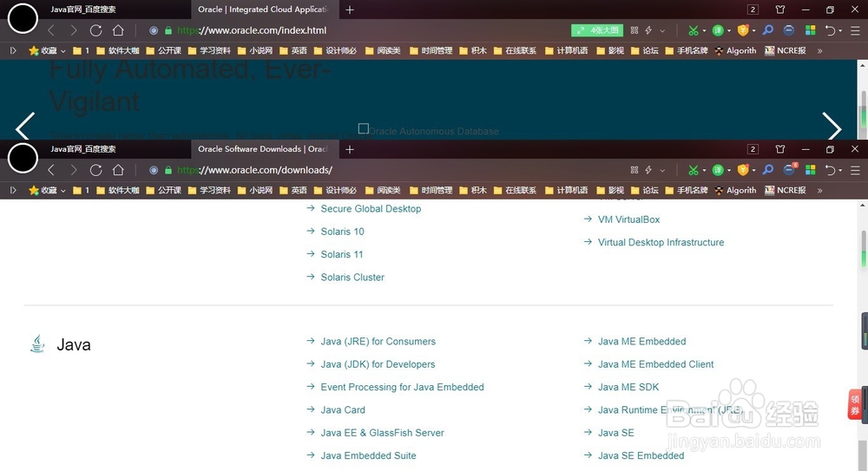Open the skin shirt icon in lower window title bar
The image size is (868, 471).
(x=780, y=149)
